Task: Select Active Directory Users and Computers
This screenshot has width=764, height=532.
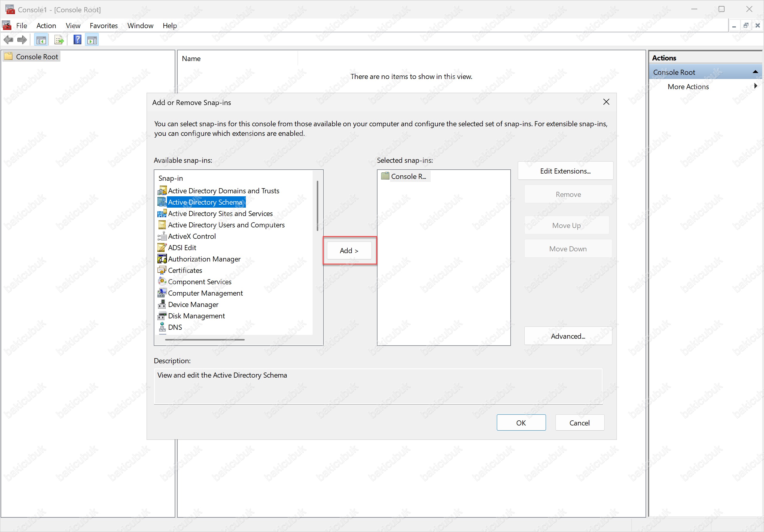Action: [226, 225]
